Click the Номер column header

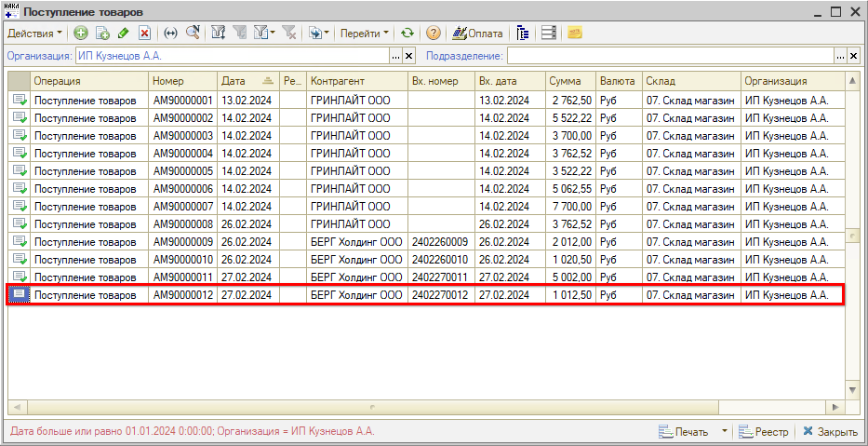pos(182,81)
